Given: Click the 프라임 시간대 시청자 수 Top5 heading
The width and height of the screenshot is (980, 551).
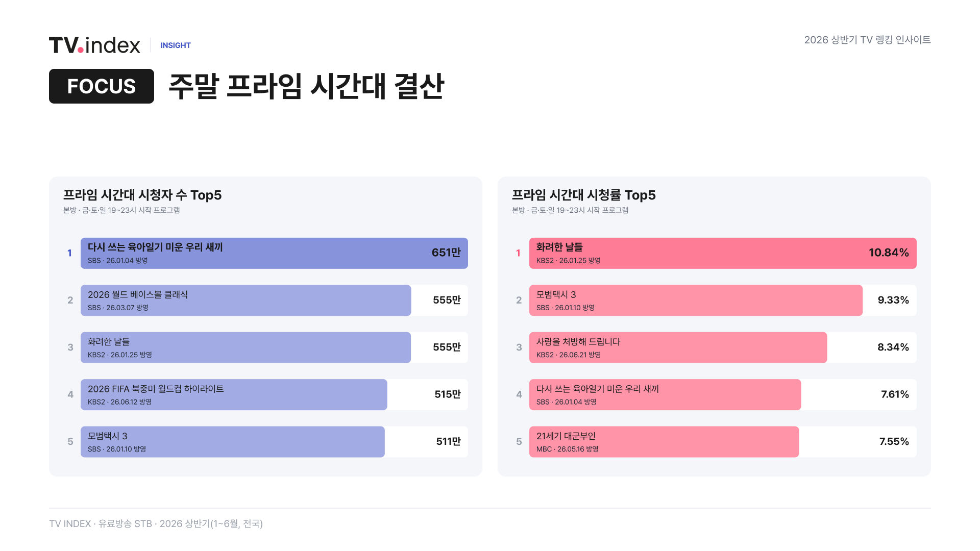Looking at the screenshot, I should tap(142, 195).
